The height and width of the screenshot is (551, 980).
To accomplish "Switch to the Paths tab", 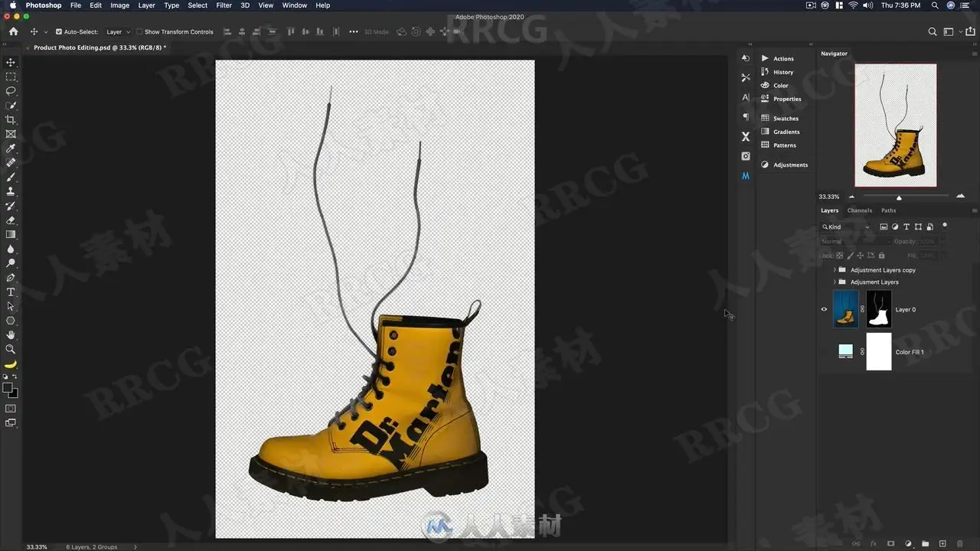I will coord(888,210).
